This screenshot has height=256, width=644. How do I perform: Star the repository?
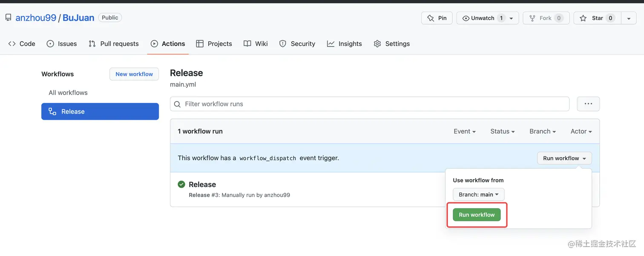598,18
